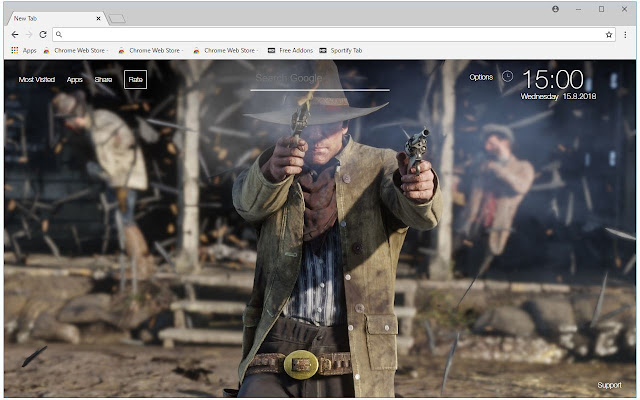Image resolution: width=640 pixels, height=400 pixels.
Task: Open the Options menu
Action: [x=481, y=77]
